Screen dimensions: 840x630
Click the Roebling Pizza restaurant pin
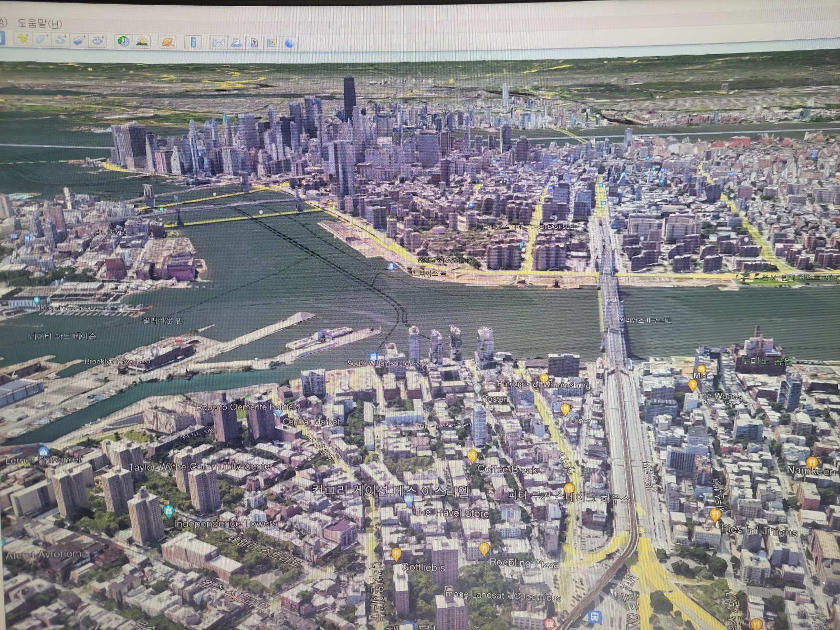pyautogui.click(x=484, y=549)
